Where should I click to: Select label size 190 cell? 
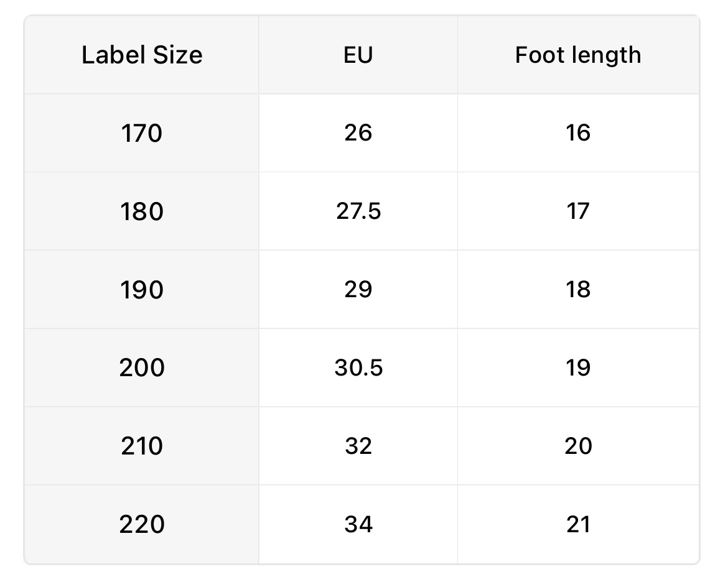pos(142,290)
